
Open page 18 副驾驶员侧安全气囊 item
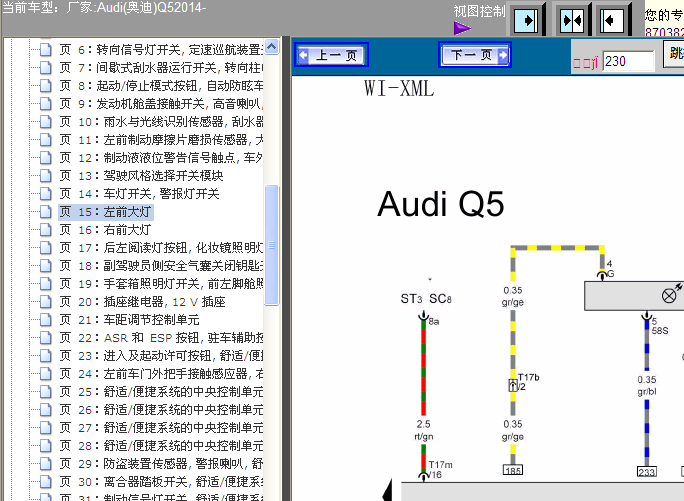pyautogui.click(x=161, y=266)
